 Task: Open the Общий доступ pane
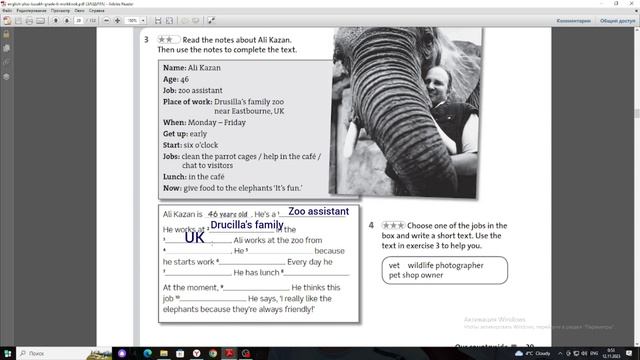(618, 20)
